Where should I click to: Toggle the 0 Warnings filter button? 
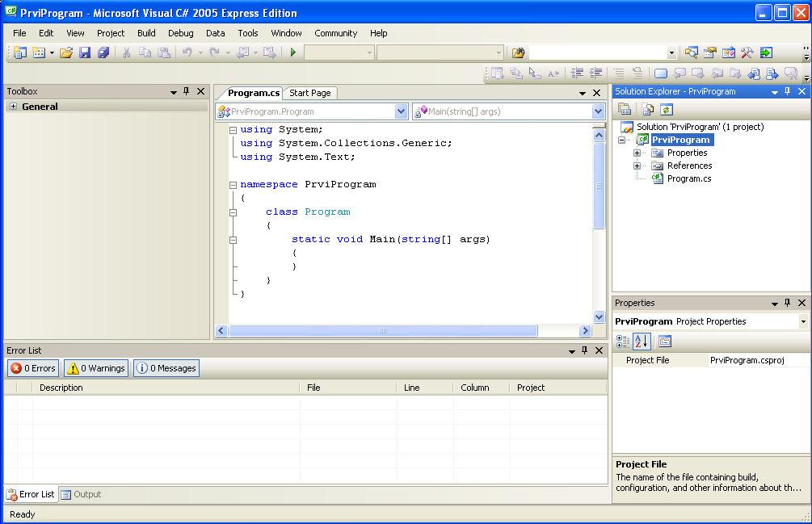coord(96,368)
